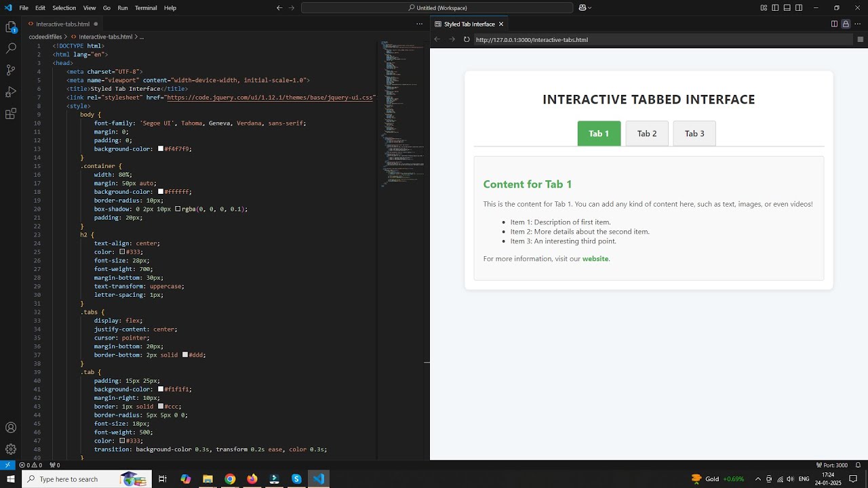Open the Copilot chat icon beside search

coord(582,7)
